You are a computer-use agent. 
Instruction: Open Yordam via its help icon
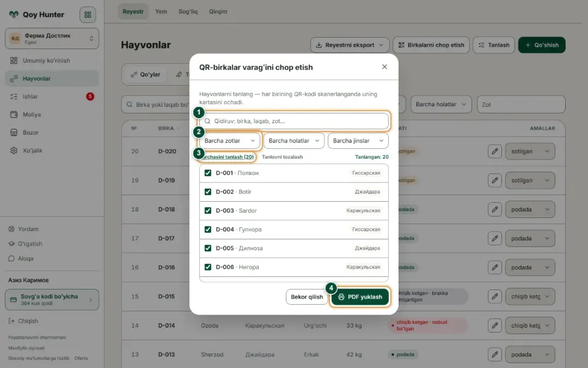(11, 229)
